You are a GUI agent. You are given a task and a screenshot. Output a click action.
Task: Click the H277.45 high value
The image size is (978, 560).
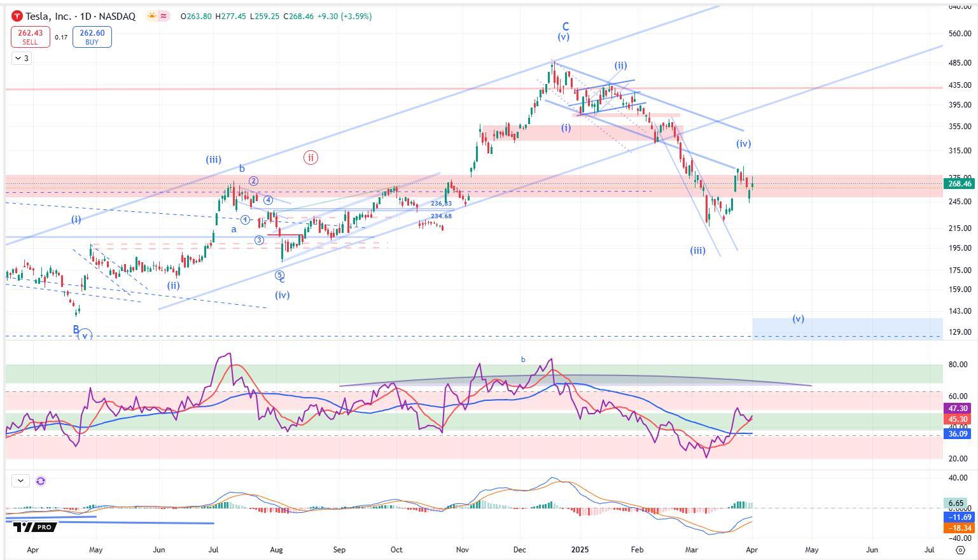pyautogui.click(x=230, y=17)
